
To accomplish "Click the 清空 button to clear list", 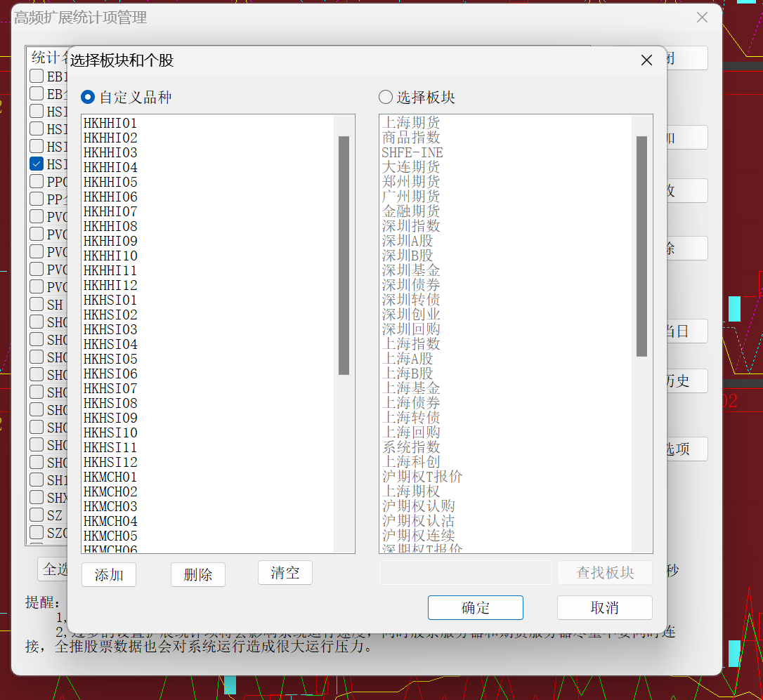I will (285, 572).
